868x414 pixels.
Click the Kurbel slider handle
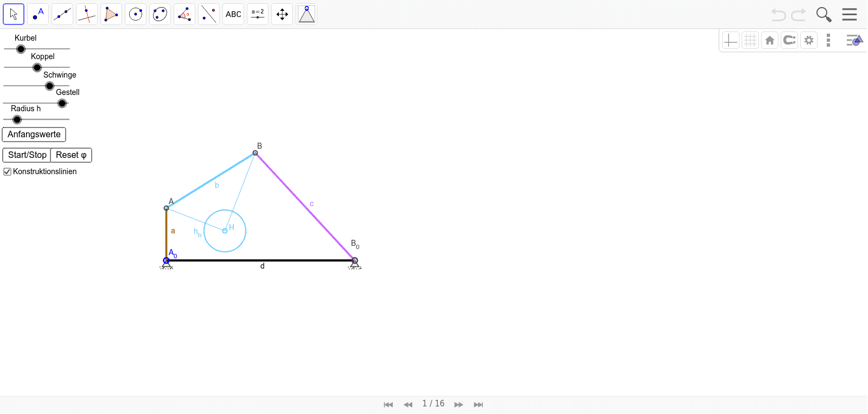point(21,49)
